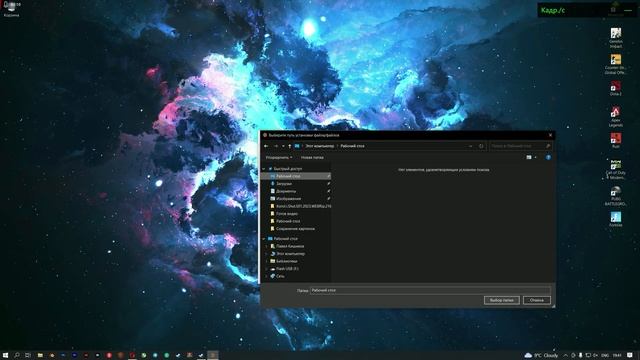Change the view layout icon
The width and height of the screenshot is (640, 360).
529,158
